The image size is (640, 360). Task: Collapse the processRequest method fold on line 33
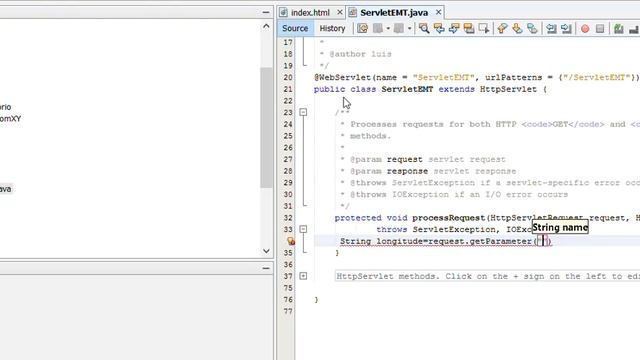[303, 229]
